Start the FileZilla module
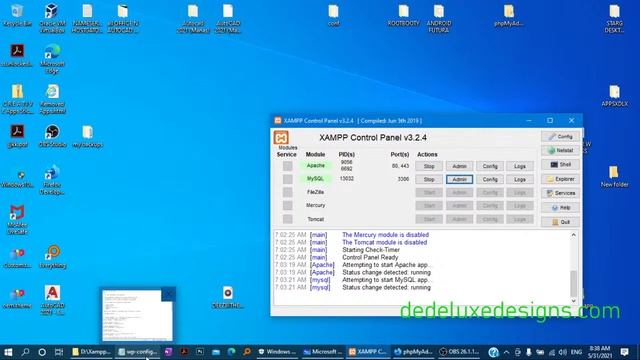The height and width of the screenshot is (360, 640). (x=429, y=193)
